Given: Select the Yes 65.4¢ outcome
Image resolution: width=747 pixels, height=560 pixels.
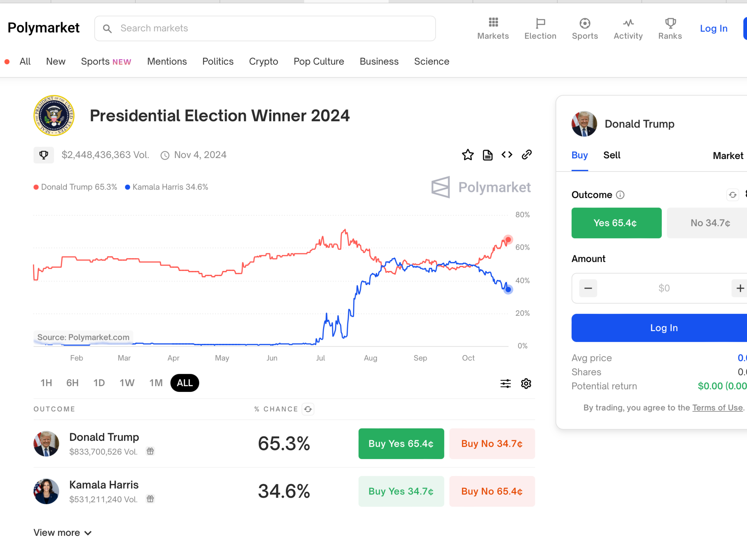Looking at the screenshot, I should (616, 223).
